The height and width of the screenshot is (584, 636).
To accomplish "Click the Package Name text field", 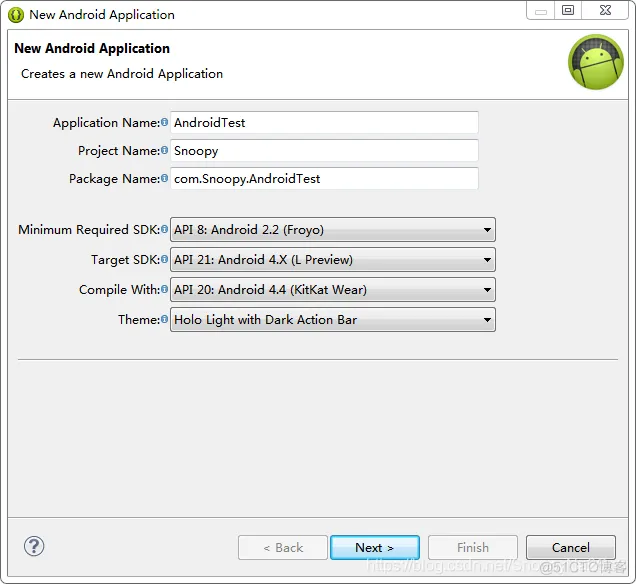I will (324, 178).
